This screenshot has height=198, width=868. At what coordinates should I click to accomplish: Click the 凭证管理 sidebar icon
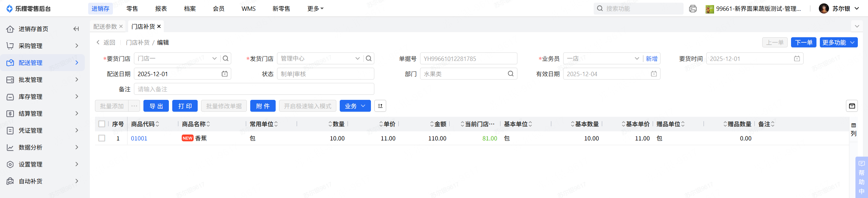tap(10, 131)
